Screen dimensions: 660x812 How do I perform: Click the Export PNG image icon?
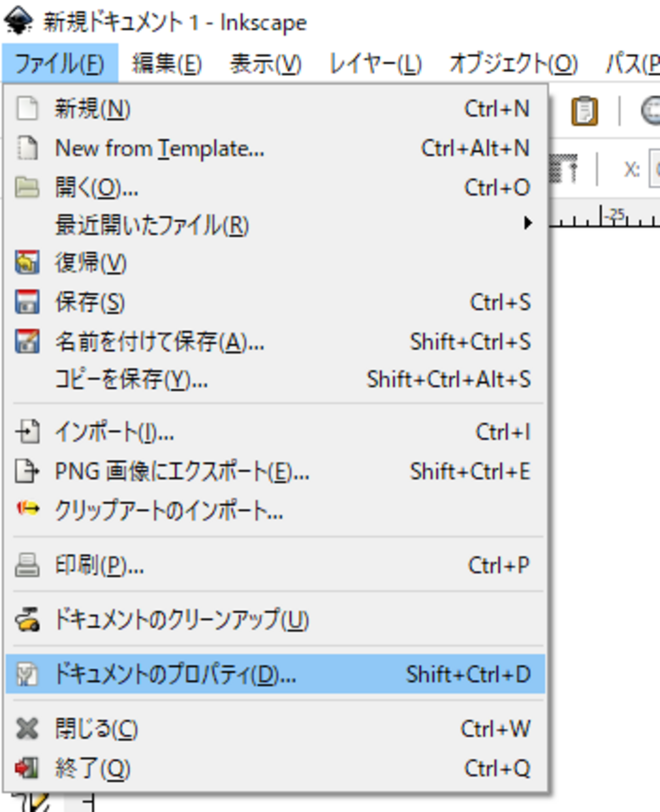point(27,471)
